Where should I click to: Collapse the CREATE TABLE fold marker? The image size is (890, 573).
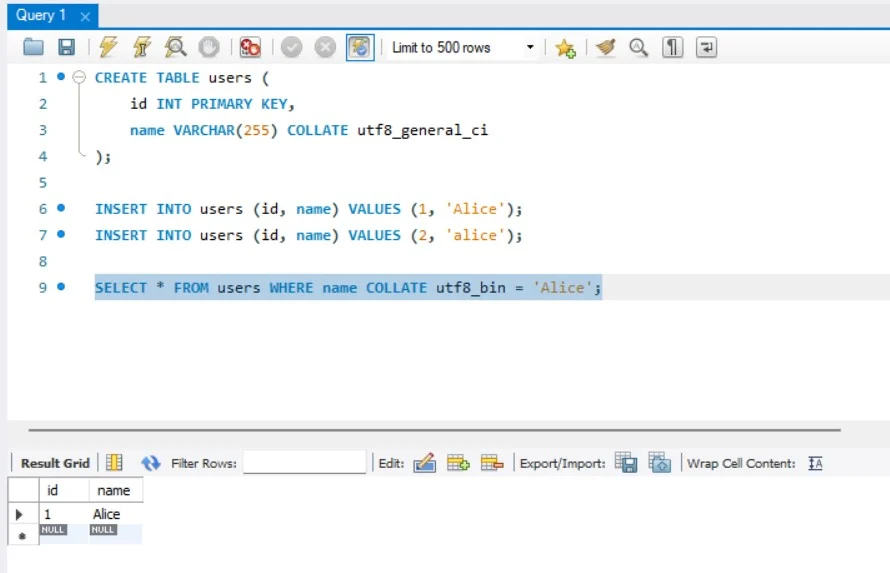click(79, 77)
